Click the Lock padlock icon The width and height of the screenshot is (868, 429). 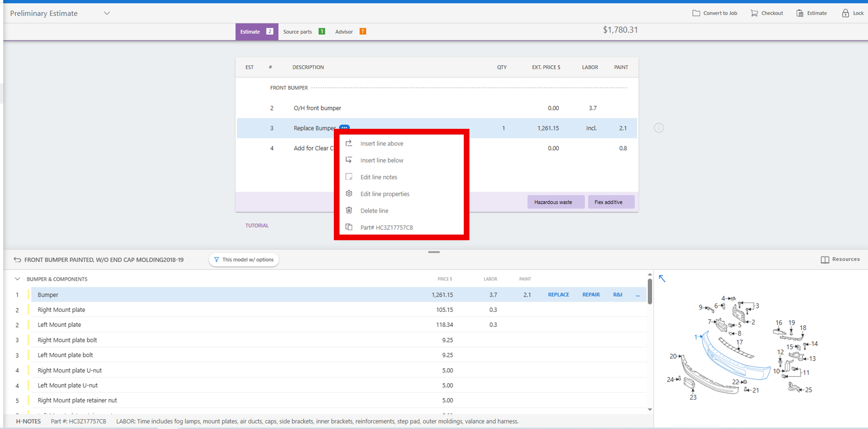tap(845, 13)
